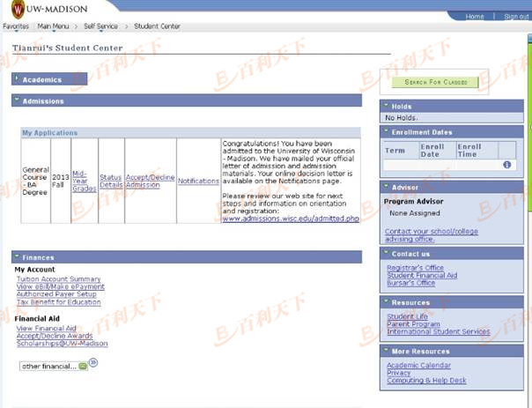This screenshot has width=532, height=408.
Task: Open the Notifications link
Action: pos(198,181)
